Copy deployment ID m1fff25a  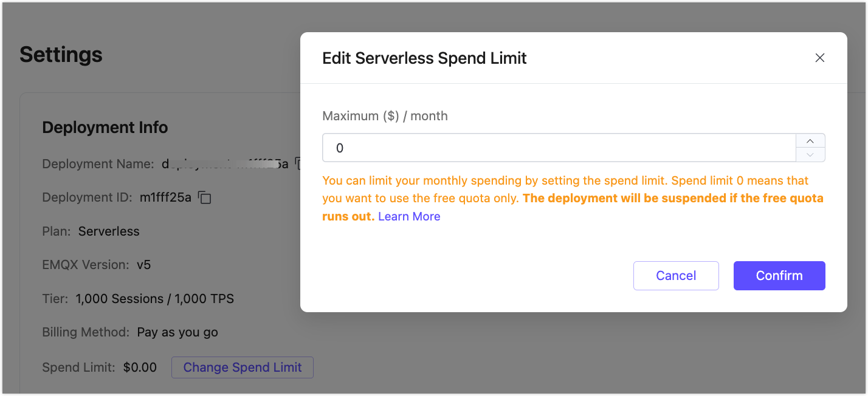204,197
